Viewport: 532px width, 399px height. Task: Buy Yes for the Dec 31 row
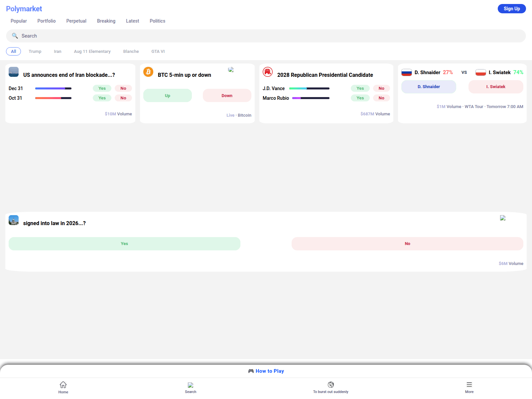tap(102, 88)
